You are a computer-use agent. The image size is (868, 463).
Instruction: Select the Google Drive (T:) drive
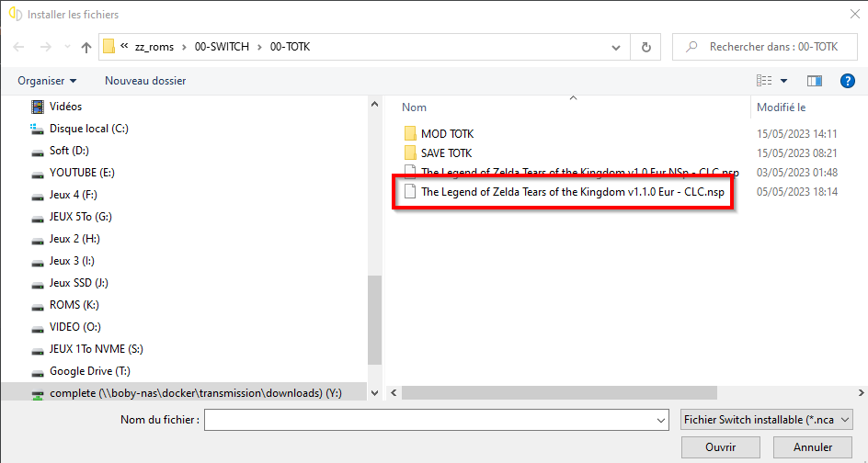tap(82, 371)
